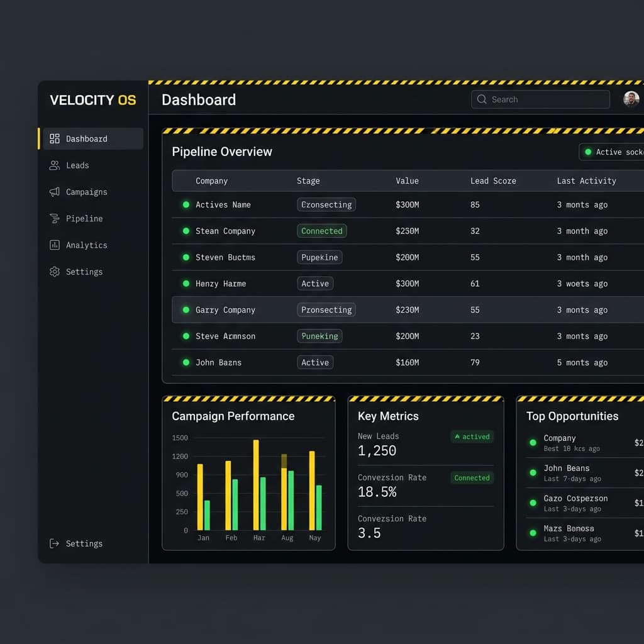644x644 pixels.
Task: Open John Beans in Top Opportunities
Action: coord(567,468)
